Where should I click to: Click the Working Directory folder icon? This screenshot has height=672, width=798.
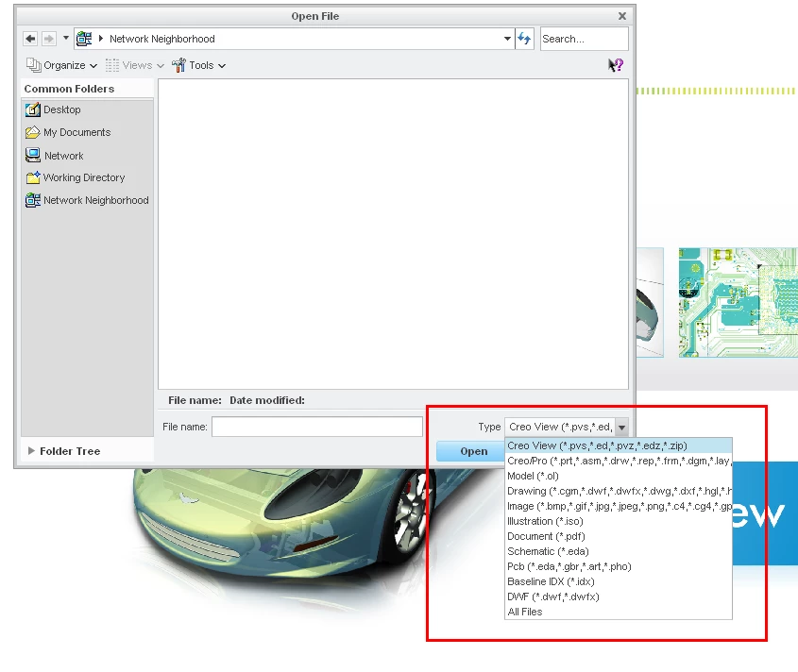[32, 177]
